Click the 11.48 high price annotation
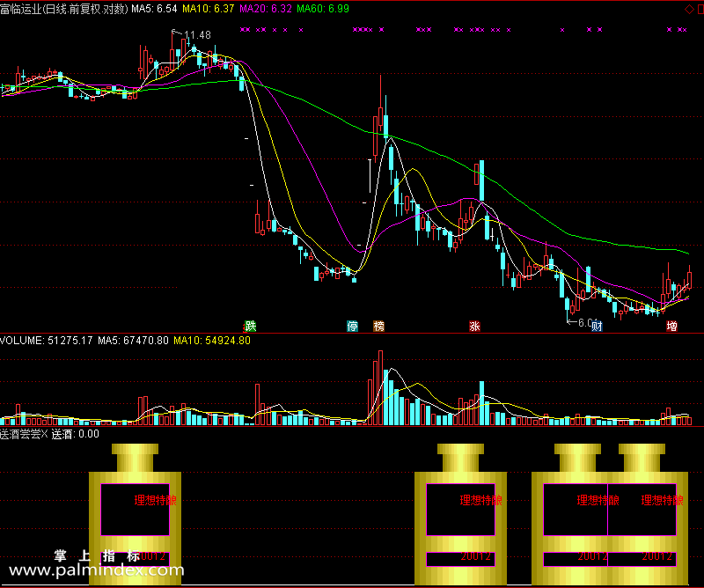Image resolution: width=704 pixels, height=588 pixels. coord(197,35)
